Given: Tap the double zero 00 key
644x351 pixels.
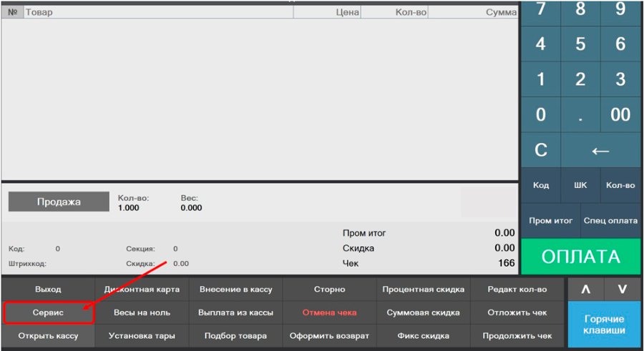Looking at the screenshot, I should [x=620, y=114].
